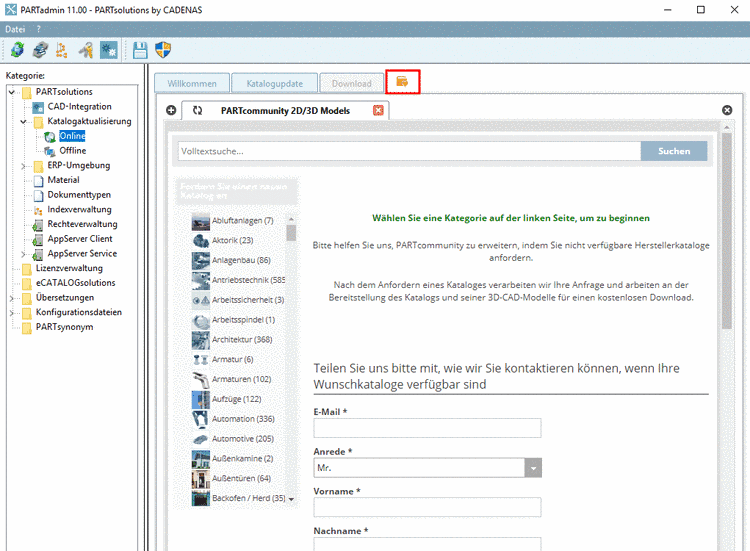This screenshot has height=551, width=750.
Task: Collapse the Katalogaktualisierung tree node
Action: point(23,121)
